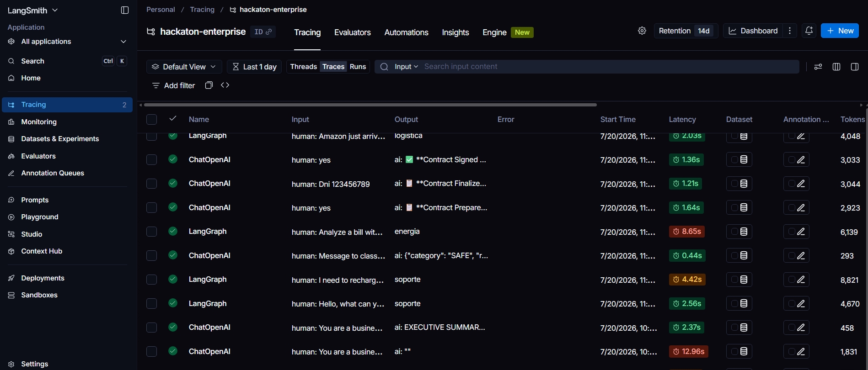Viewport: 868px width, 370px height.
Task: Click the search magnifier icon in input bar
Action: tap(384, 67)
